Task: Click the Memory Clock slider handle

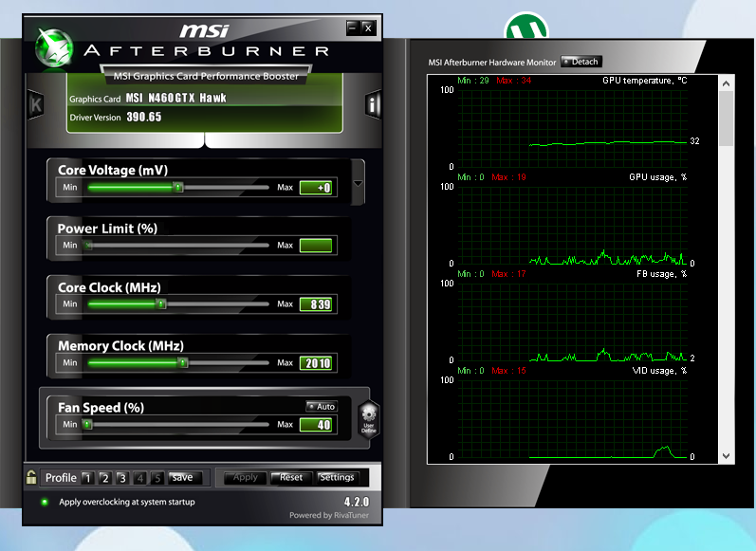Action: click(x=183, y=362)
